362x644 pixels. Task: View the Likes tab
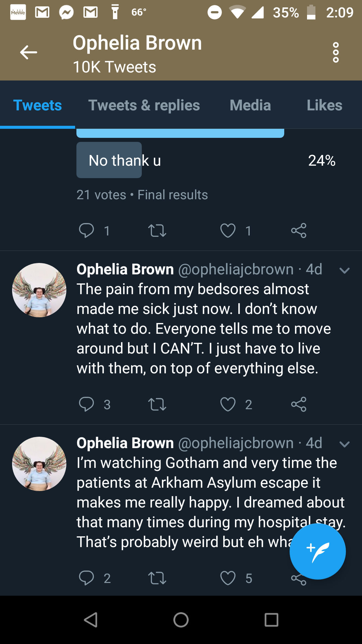[324, 105]
